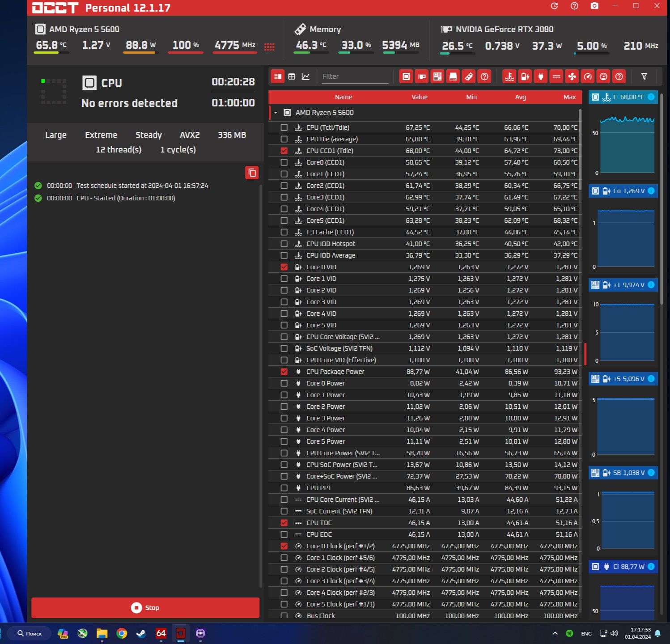Image resolution: width=670 pixels, height=644 pixels.
Task: Click memory usage 33.0 % bar
Action: point(356,53)
